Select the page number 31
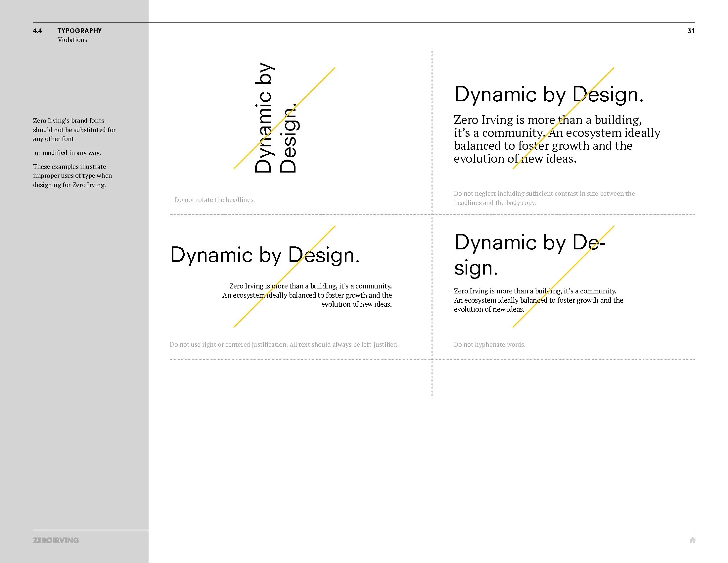This screenshot has width=728, height=563. point(690,31)
